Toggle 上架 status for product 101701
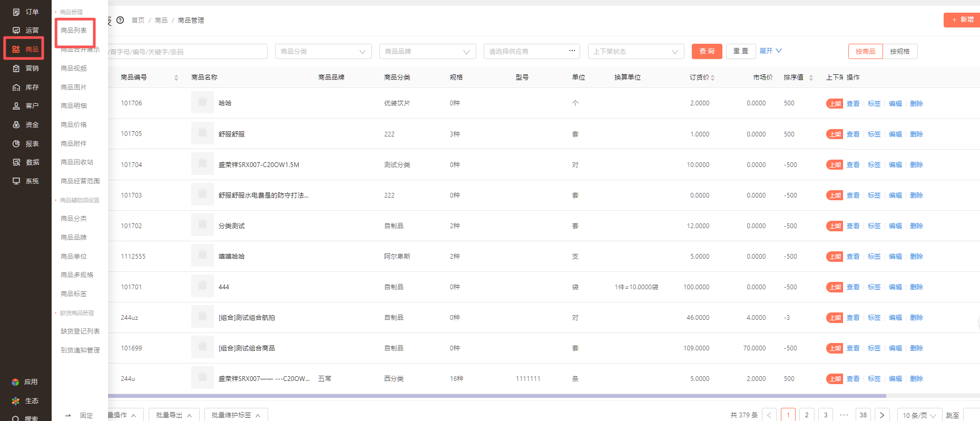The image size is (980, 421). pyautogui.click(x=835, y=287)
